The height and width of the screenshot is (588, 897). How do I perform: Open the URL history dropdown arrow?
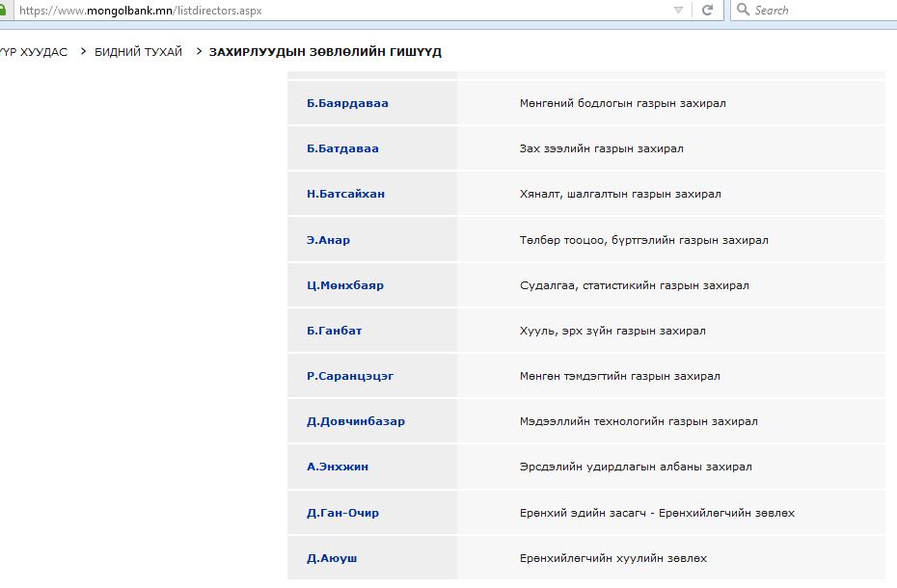tap(678, 10)
